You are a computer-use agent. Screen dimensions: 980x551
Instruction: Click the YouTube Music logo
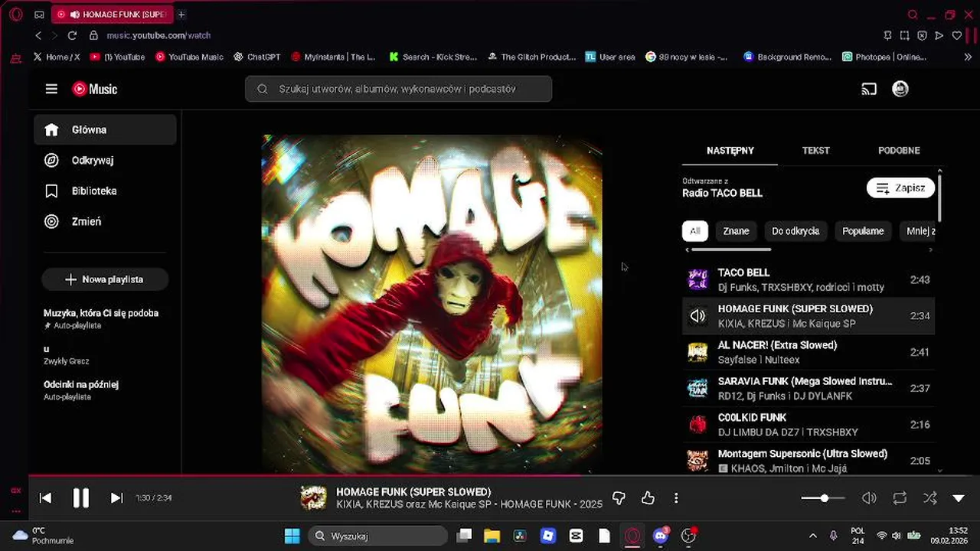point(95,89)
